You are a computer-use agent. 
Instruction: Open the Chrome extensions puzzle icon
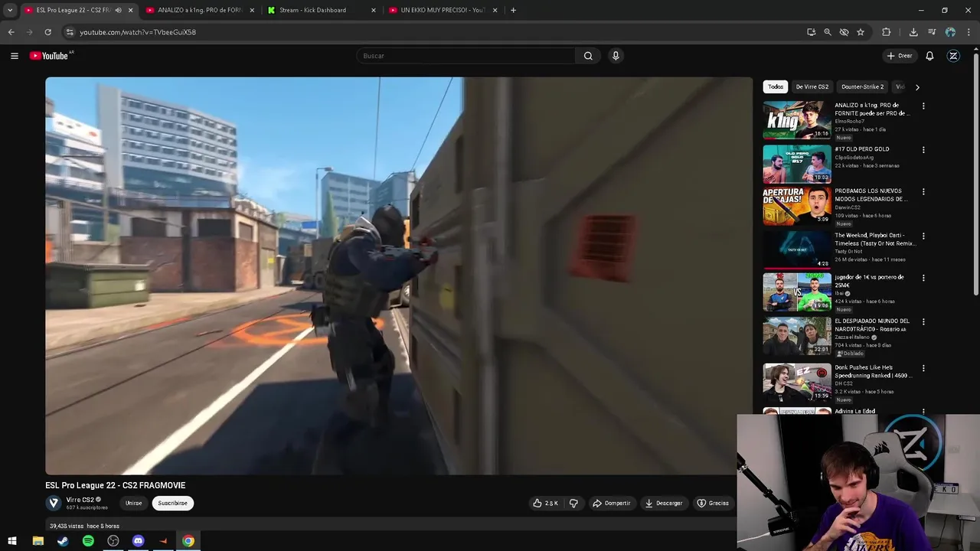point(887,32)
